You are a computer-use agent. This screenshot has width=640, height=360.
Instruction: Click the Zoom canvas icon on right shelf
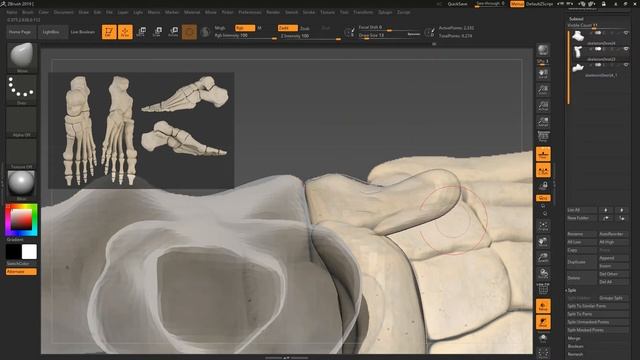pos(543,90)
